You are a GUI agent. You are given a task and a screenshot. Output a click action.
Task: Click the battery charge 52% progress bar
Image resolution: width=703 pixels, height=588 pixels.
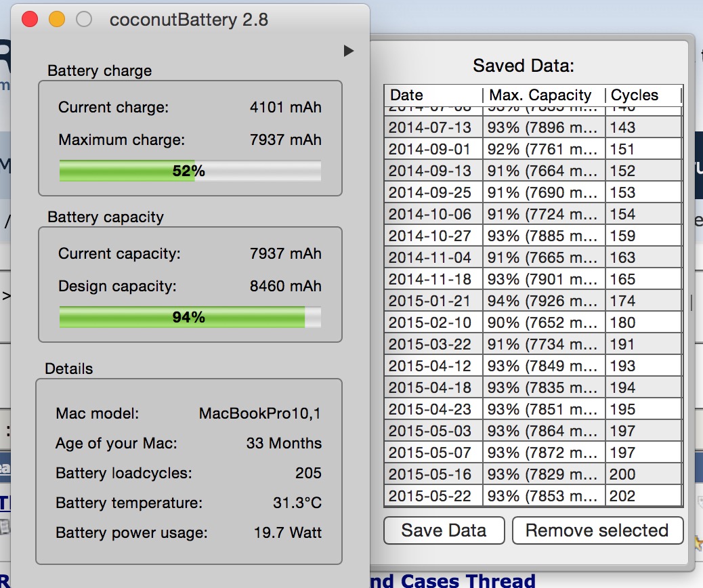tap(190, 171)
